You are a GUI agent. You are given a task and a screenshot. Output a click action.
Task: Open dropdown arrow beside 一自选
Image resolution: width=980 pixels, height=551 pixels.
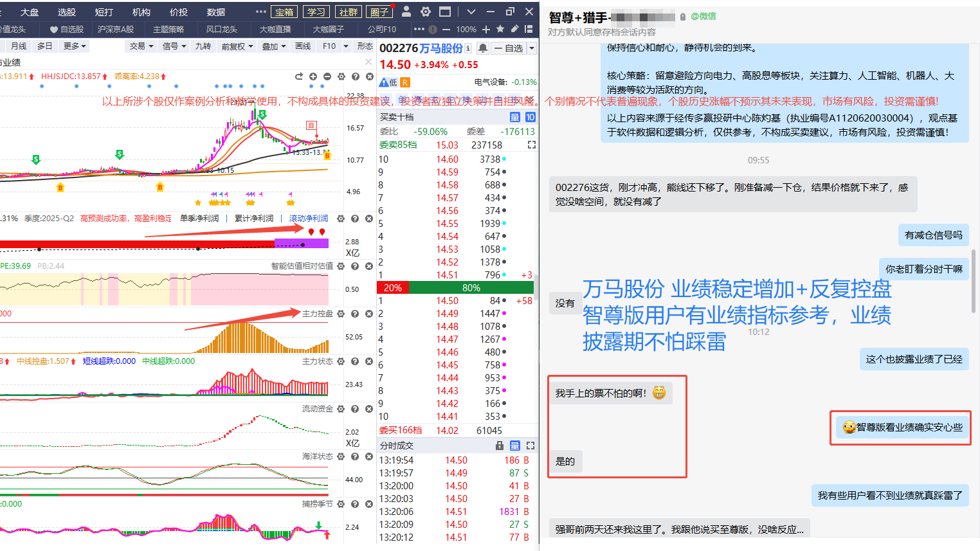[532, 48]
